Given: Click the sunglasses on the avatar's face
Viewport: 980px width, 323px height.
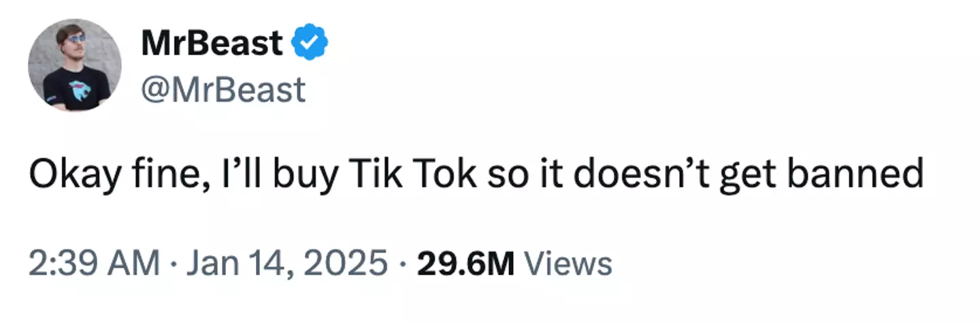Looking at the screenshot, I should click(x=76, y=39).
